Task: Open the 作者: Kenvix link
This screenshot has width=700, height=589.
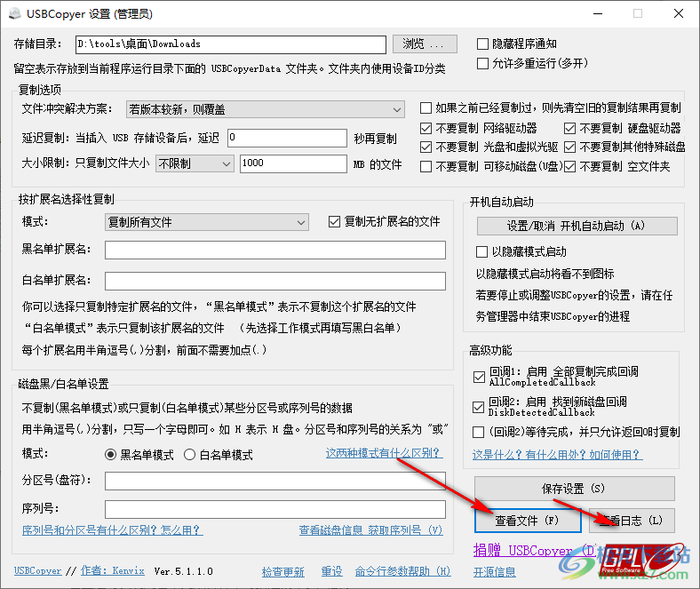Action: coord(113,570)
